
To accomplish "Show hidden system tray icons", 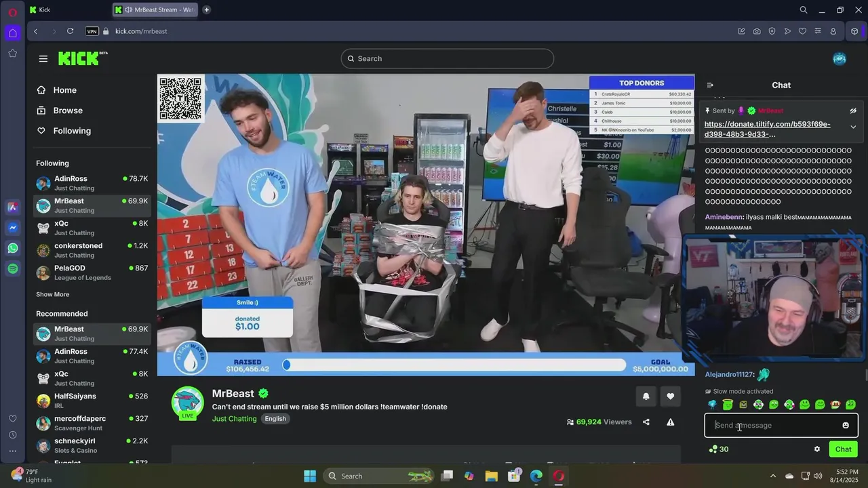I will coord(772,476).
